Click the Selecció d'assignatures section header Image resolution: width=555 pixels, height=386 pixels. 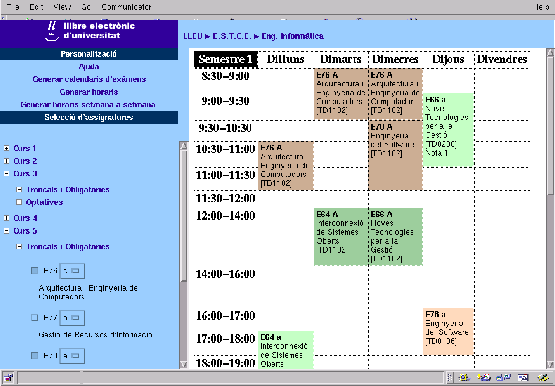click(x=89, y=117)
